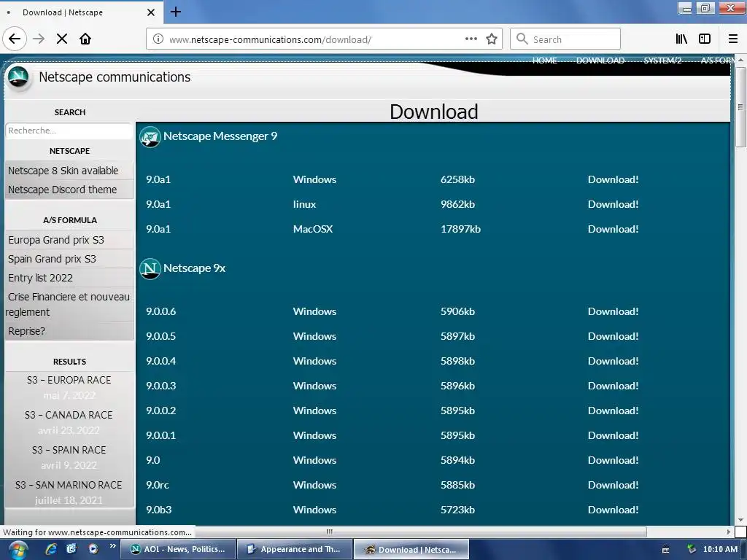The image size is (747, 560).
Task: Click the forward navigation arrow
Action: click(x=39, y=39)
